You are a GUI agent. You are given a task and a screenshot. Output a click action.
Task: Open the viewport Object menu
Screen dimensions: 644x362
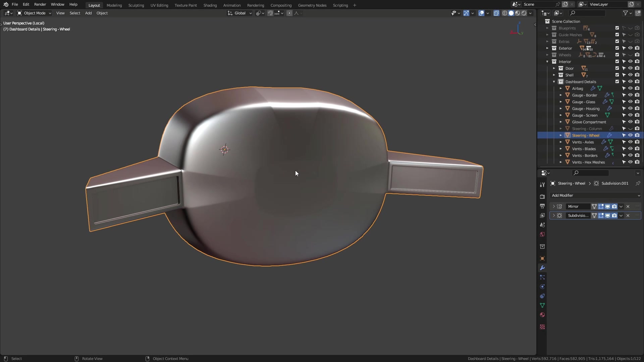(102, 13)
